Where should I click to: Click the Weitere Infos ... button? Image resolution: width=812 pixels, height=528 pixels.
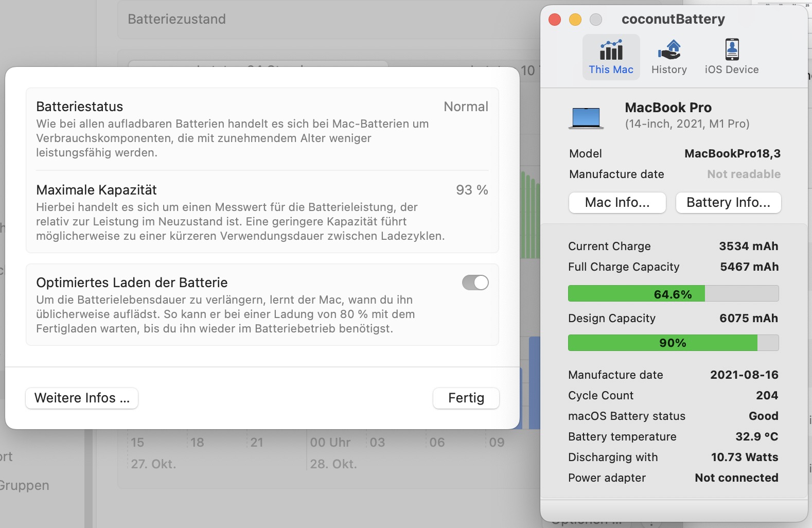[82, 398]
